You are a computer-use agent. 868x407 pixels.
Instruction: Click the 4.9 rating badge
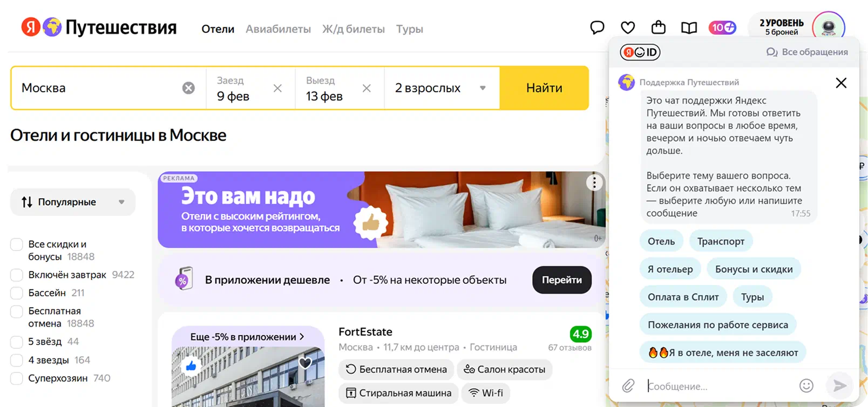tap(581, 334)
